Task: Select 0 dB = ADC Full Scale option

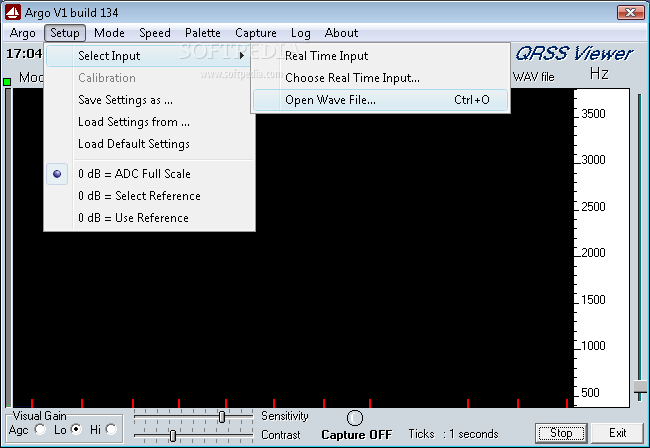Action: 149,174
